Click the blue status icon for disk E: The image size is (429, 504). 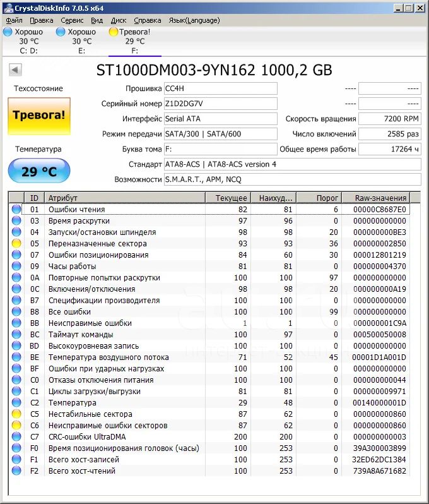[61, 32]
